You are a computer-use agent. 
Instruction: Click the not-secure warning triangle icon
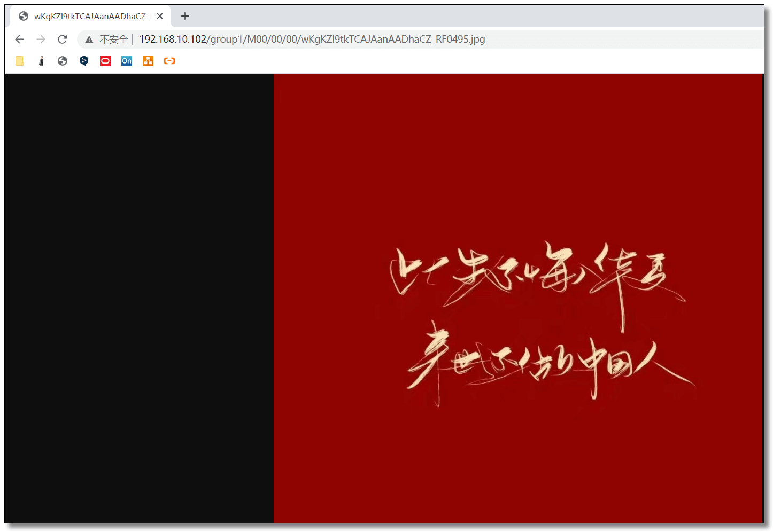tap(89, 40)
